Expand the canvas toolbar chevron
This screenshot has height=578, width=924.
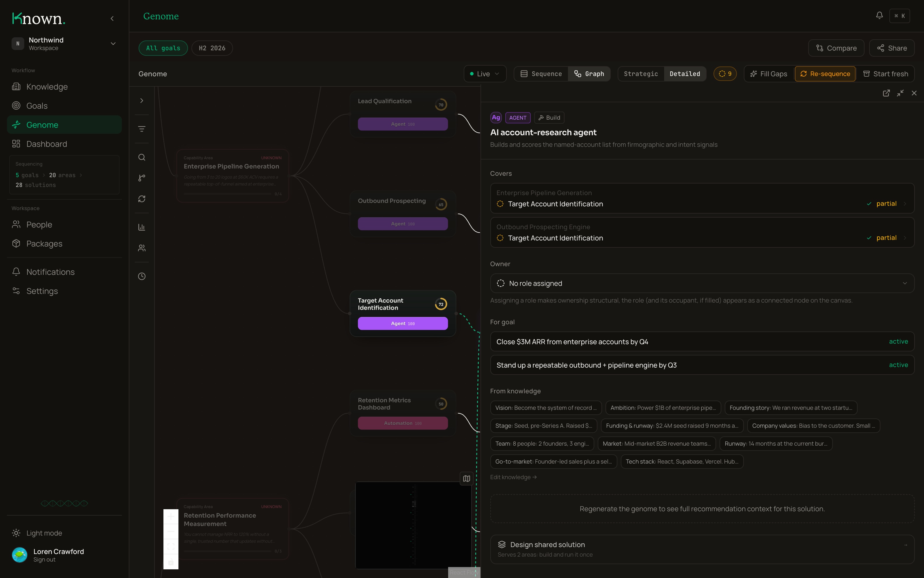point(142,101)
